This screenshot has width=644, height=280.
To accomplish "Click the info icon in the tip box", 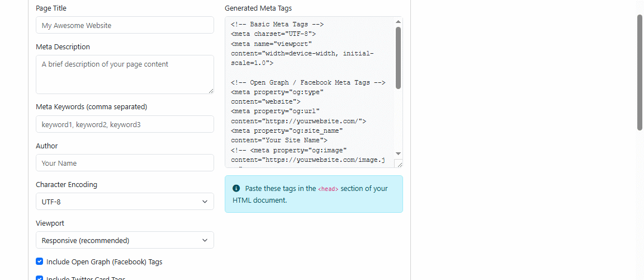I will click(236, 188).
